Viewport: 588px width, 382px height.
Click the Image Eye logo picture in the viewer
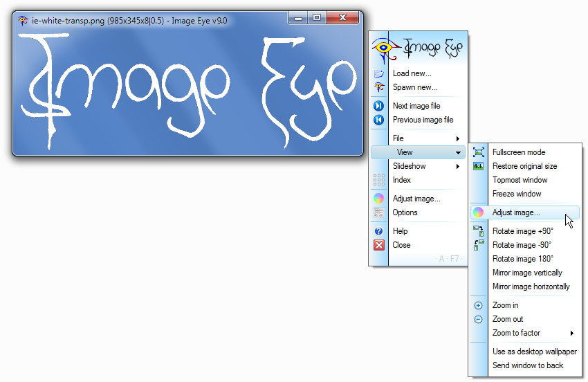[187, 91]
